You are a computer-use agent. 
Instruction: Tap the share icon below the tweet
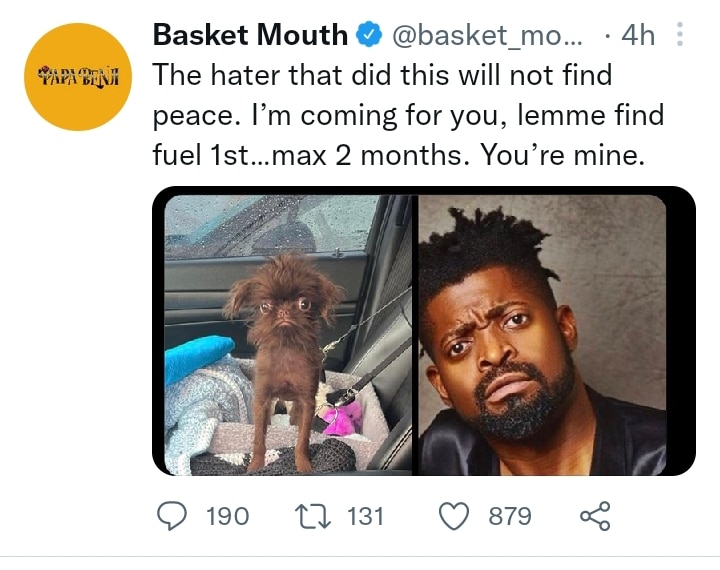tap(595, 516)
